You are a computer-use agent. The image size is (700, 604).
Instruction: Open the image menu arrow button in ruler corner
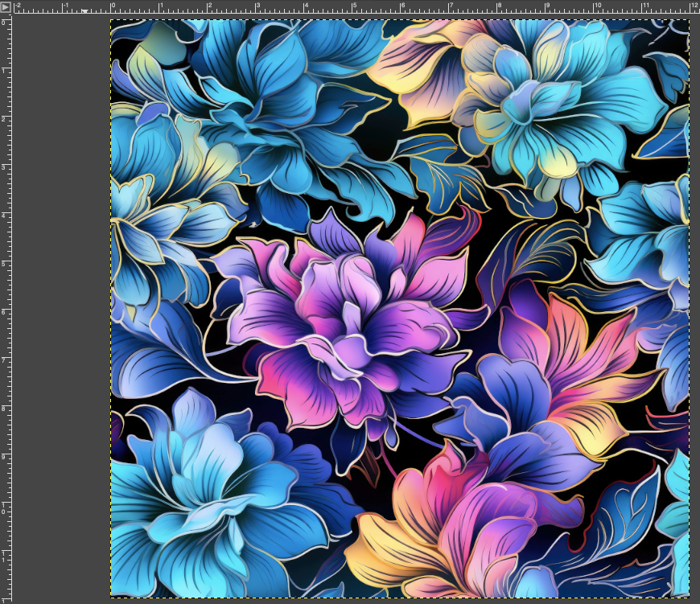coord(6,6)
